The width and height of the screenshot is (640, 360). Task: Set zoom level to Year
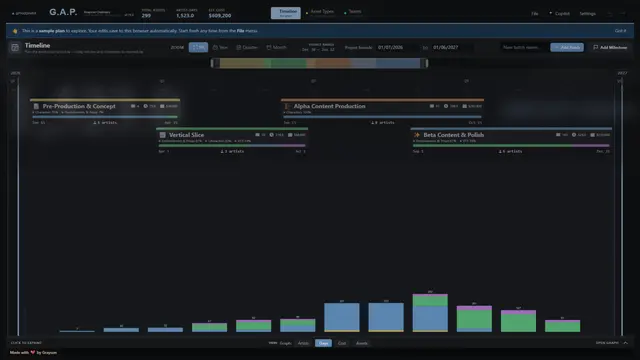pyautogui.click(x=220, y=47)
